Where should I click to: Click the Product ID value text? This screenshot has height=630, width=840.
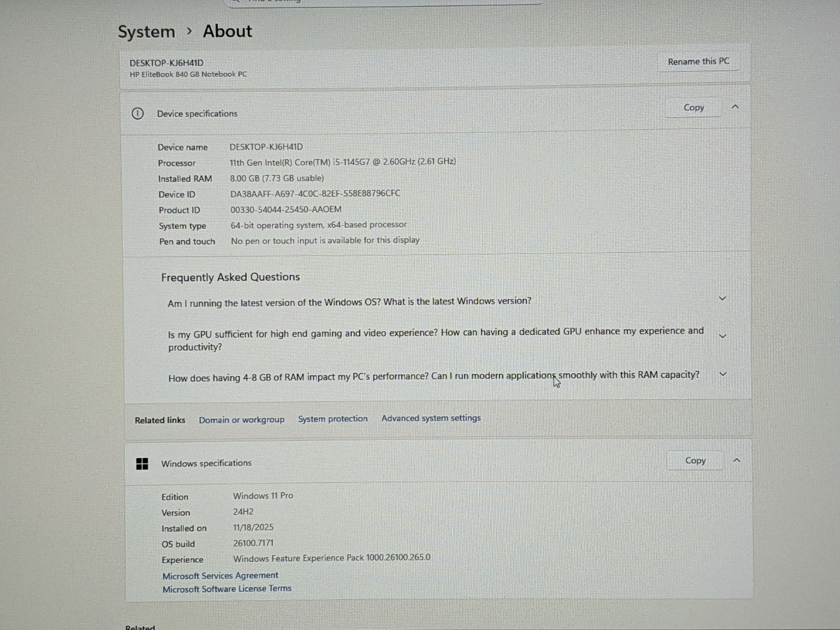286,209
